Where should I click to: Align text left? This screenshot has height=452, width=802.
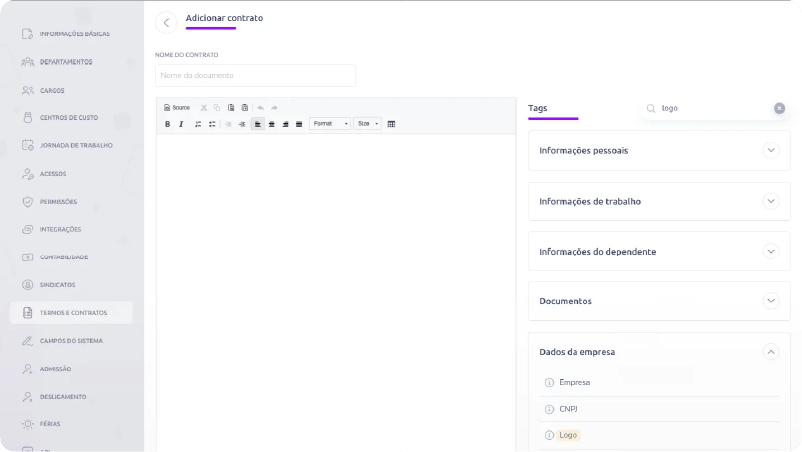(258, 124)
